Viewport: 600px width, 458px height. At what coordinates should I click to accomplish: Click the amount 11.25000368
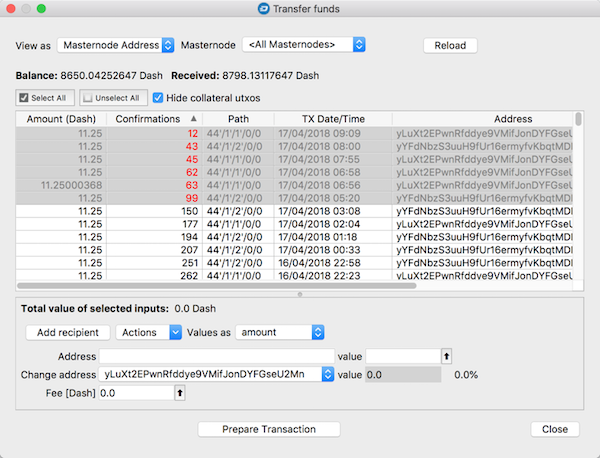(72, 186)
